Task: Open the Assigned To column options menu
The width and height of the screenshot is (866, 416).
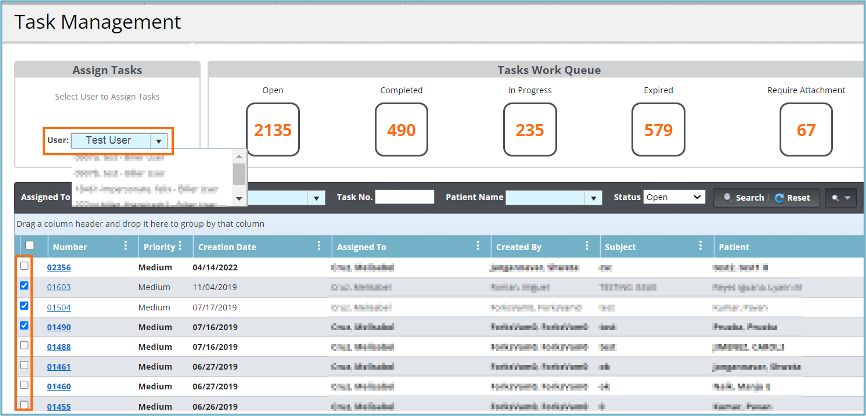Action: click(x=480, y=247)
